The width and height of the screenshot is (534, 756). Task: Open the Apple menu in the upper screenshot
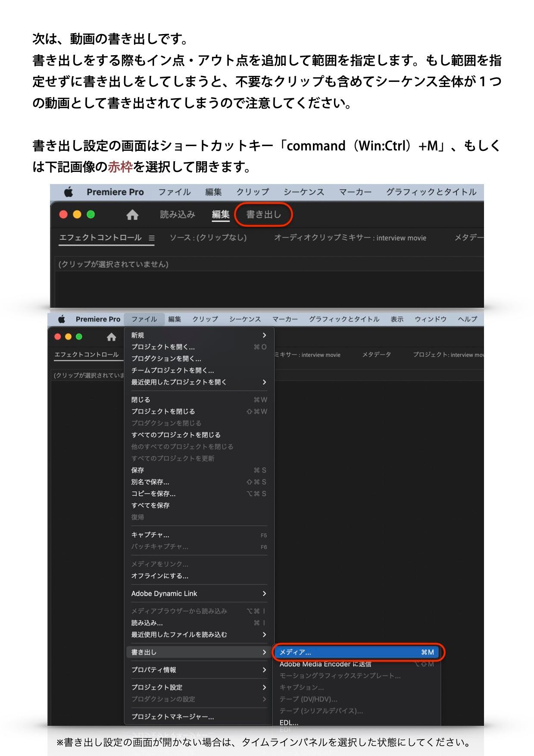(69, 192)
